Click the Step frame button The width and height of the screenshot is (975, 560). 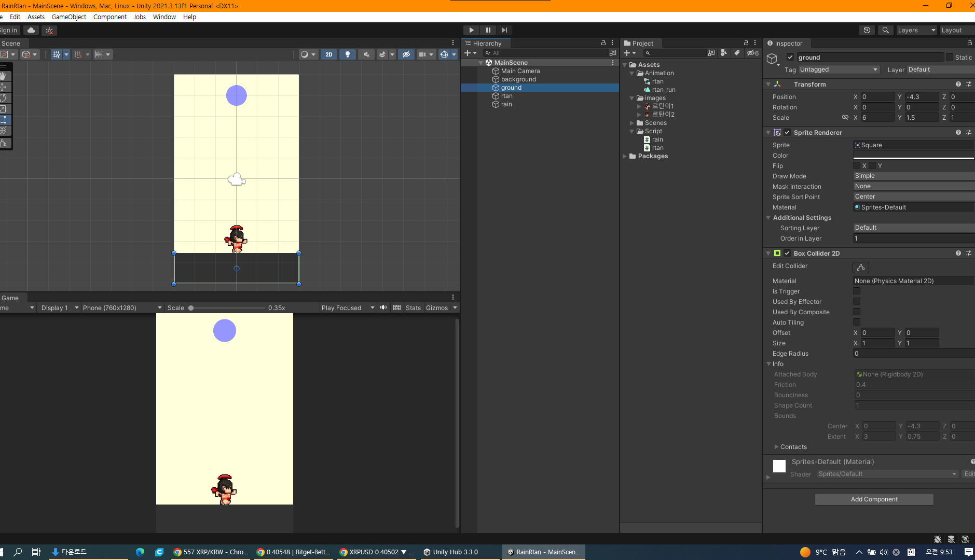coord(504,30)
